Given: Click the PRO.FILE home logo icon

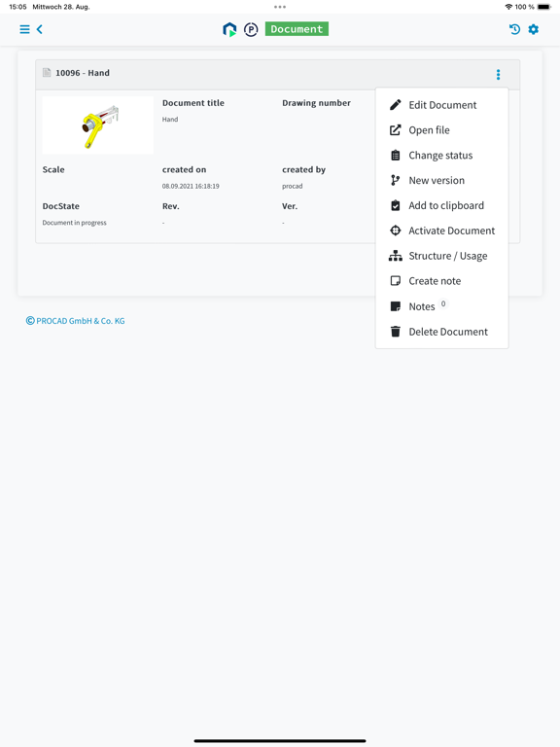Looking at the screenshot, I should click(x=229, y=29).
